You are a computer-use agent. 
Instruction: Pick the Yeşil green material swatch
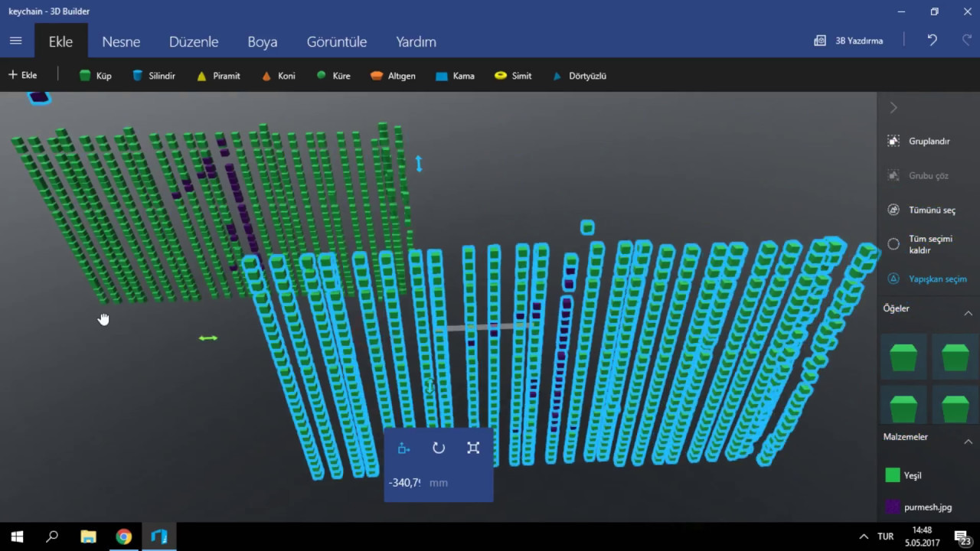[893, 475]
